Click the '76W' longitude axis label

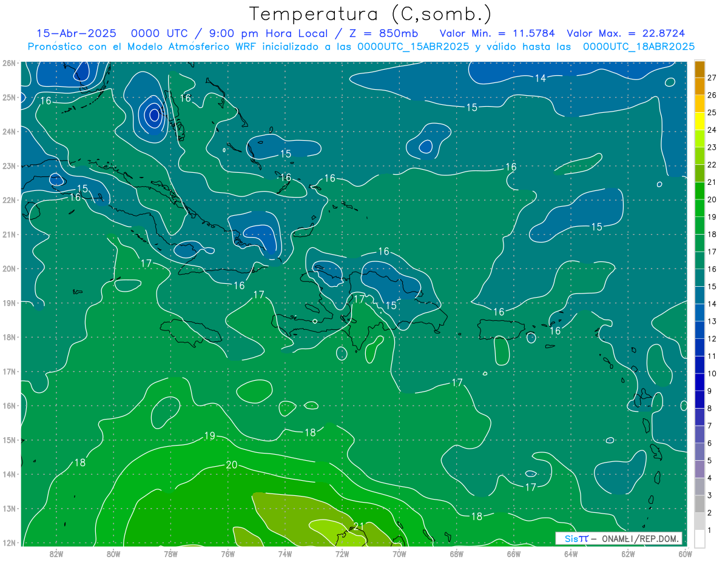tap(227, 553)
